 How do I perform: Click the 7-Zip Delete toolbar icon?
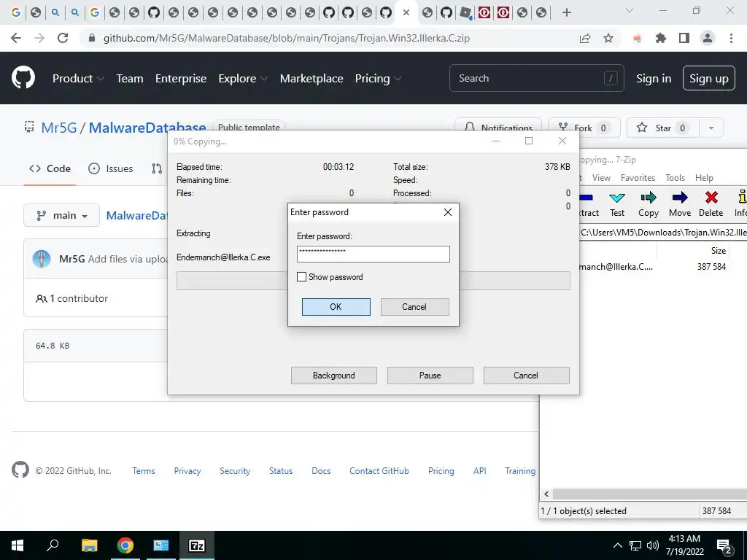[x=711, y=204]
